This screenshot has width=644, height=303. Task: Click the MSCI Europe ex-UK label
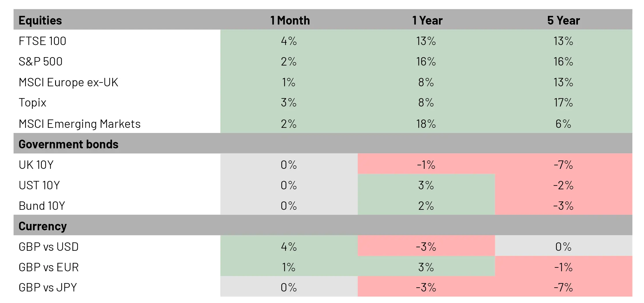pos(68,82)
